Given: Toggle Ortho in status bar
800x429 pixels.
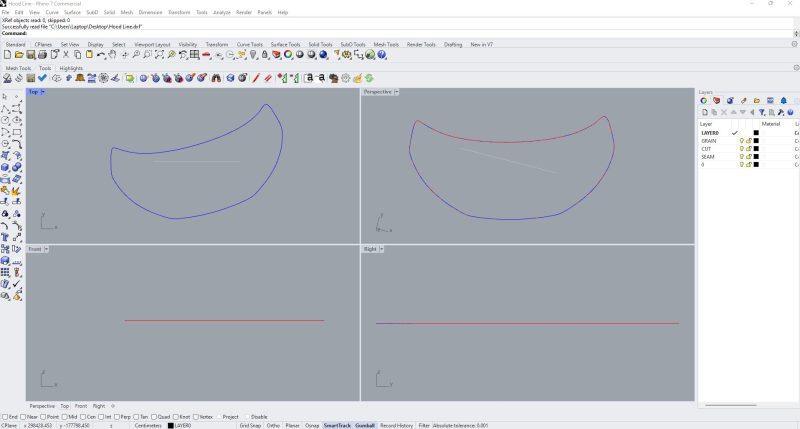Looking at the screenshot, I should [273, 425].
